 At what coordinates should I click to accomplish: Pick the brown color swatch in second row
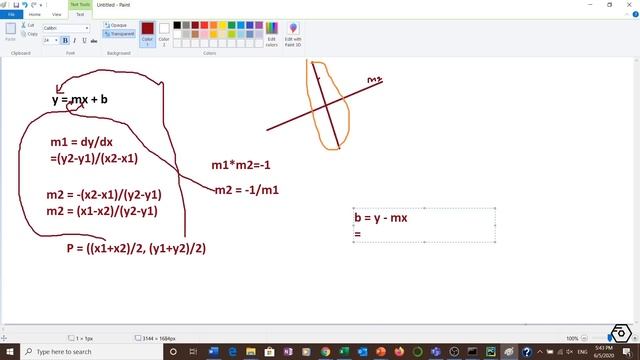(195, 34)
